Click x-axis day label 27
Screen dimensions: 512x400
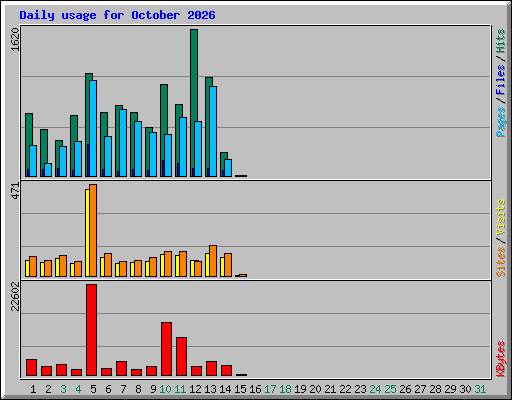[x=420, y=389]
